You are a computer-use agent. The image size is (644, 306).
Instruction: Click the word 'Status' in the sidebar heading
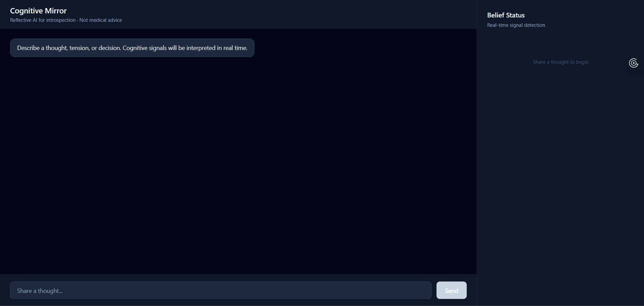point(515,15)
